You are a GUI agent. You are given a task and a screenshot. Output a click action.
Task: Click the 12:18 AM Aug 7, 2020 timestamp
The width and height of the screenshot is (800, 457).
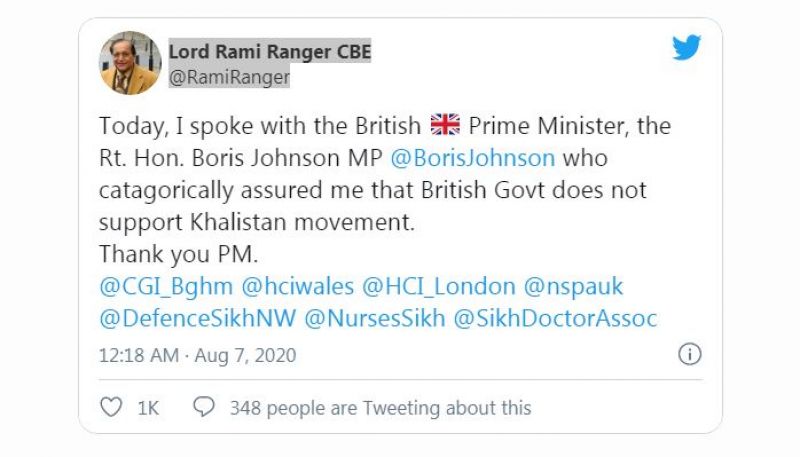pos(197,355)
